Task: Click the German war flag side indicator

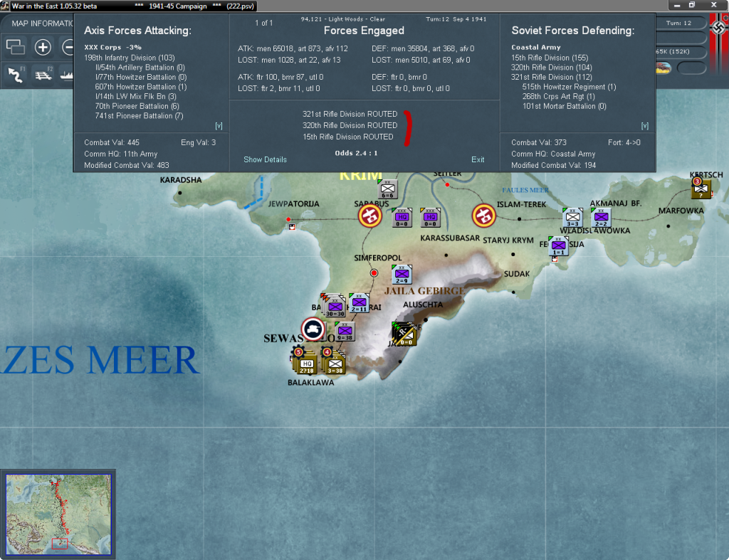Action: (x=719, y=42)
